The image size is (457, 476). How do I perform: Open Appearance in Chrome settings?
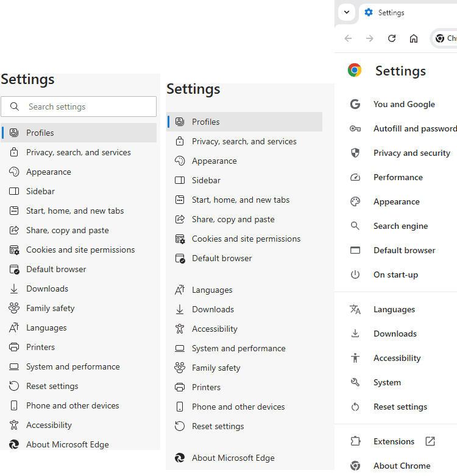point(396,201)
